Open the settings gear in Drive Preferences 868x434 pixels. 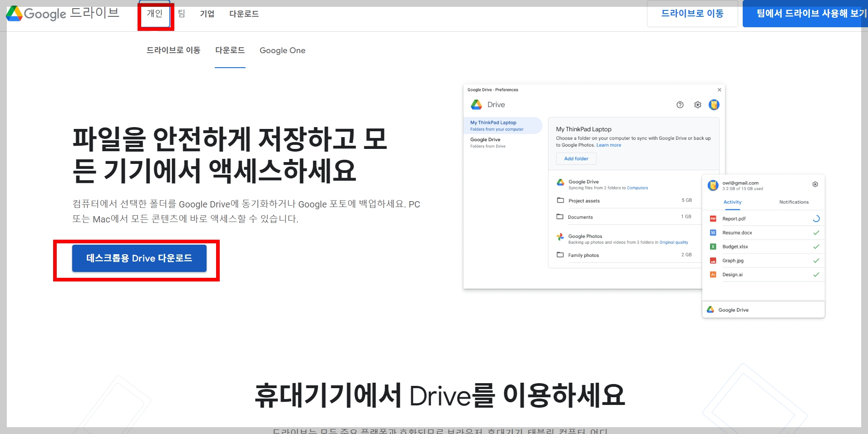698,105
